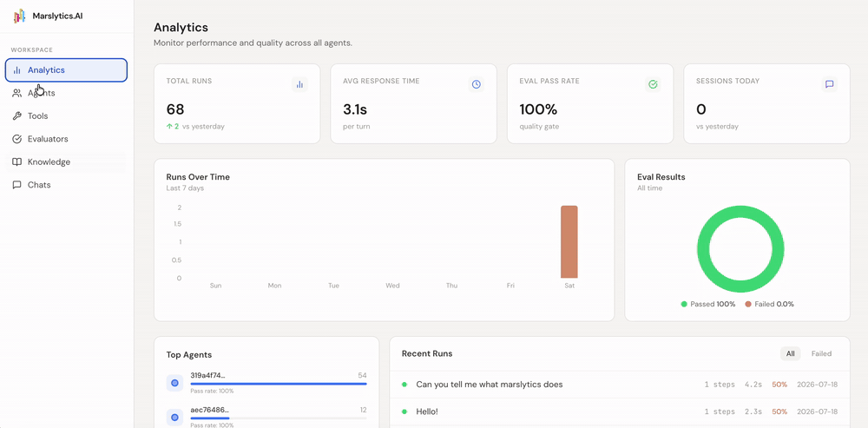Click the Agents people icon in sidebar
Image resolution: width=868 pixels, height=428 pixels.
[x=17, y=93]
